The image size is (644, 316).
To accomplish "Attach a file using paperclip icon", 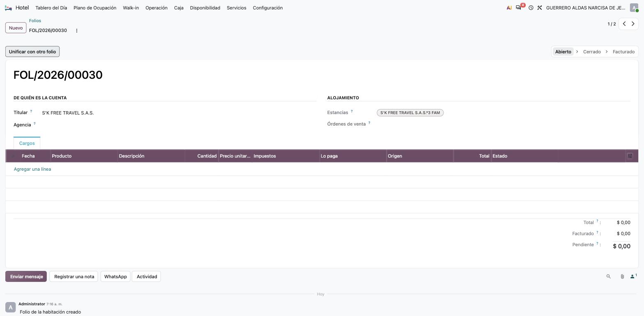I will coord(622,277).
